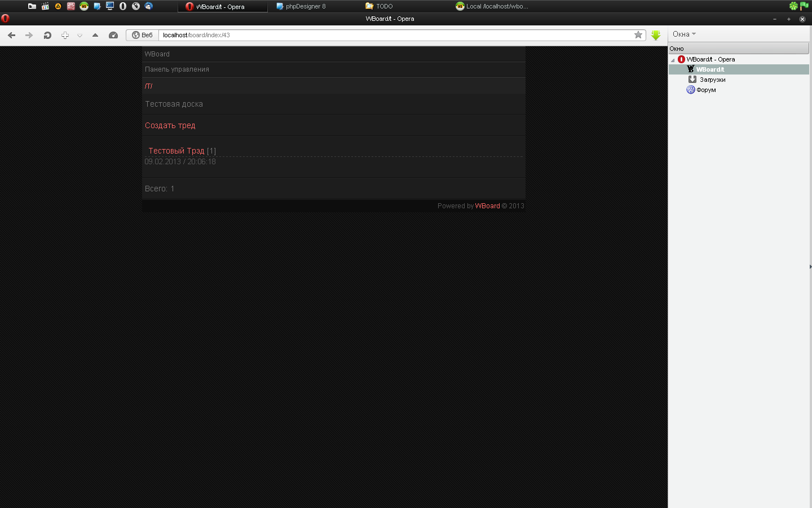Image resolution: width=812 pixels, height=508 pixels.
Task: Click the Создать тред link
Action: 170,125
